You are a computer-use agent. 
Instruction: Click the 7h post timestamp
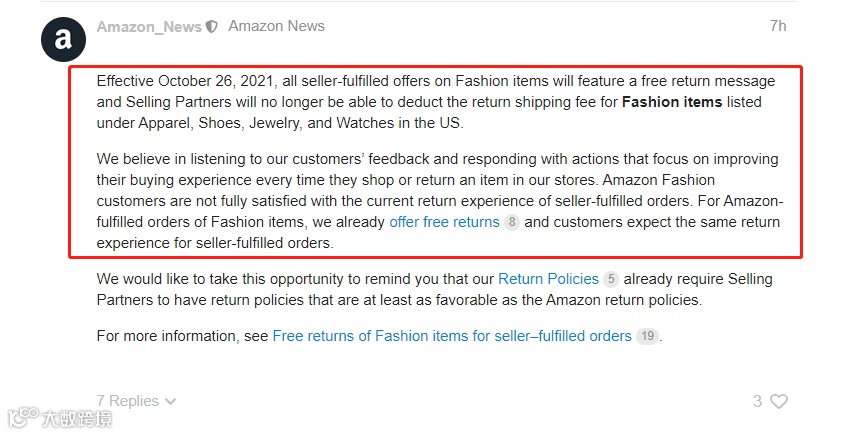pos(778,26)
